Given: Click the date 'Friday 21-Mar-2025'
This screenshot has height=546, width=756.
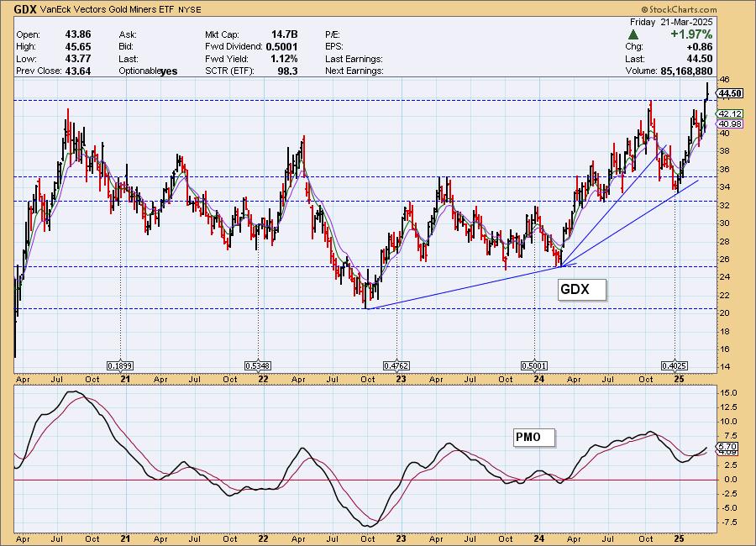Looking at the screenshot, I should 671,22.
